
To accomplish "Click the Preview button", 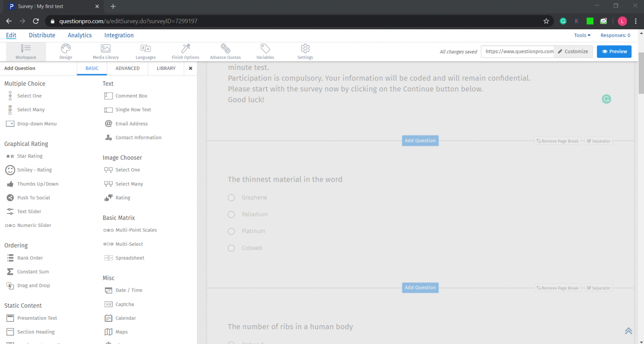I will [614, 51].
